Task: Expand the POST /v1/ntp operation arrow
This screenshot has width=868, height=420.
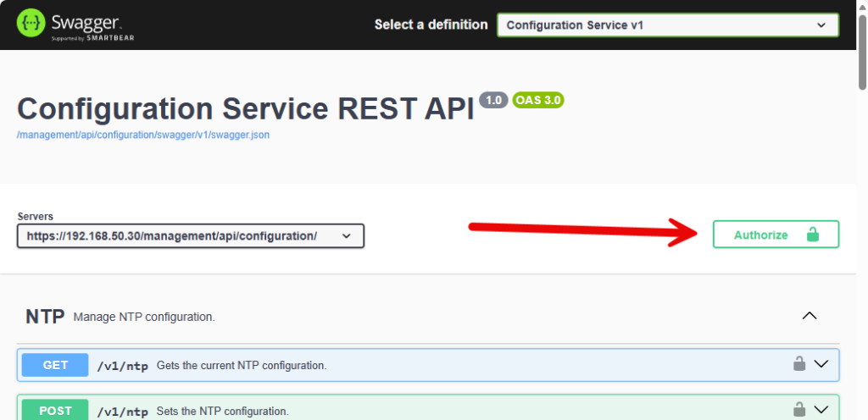Action: 821,411
